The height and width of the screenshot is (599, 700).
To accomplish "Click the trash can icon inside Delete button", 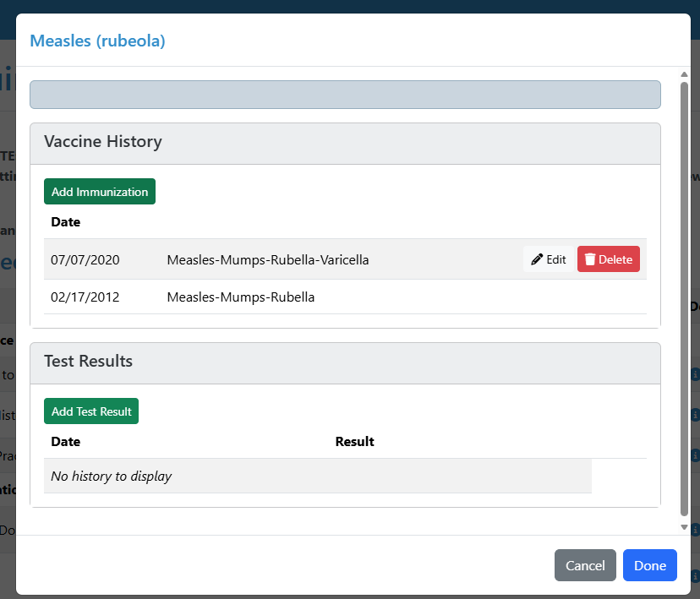I will click(x=589, y=259).
